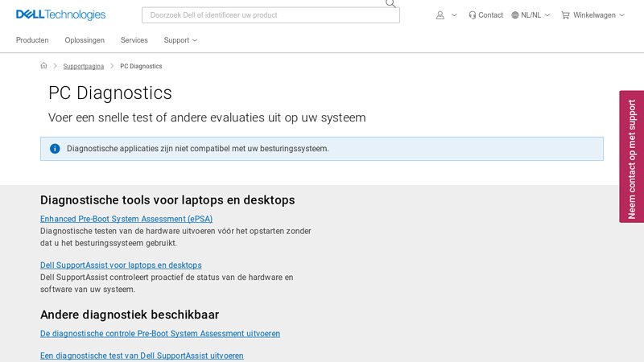Open Dell SupportAssist voor laptops en desktops
Viewport: 644px width, 362px height.
(x=121, y=265)
